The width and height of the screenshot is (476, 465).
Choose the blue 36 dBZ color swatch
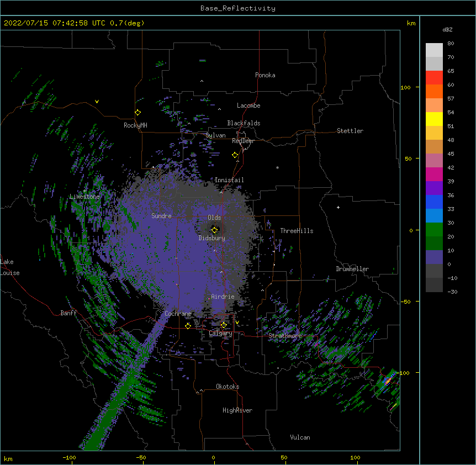[x=434, y=202]
